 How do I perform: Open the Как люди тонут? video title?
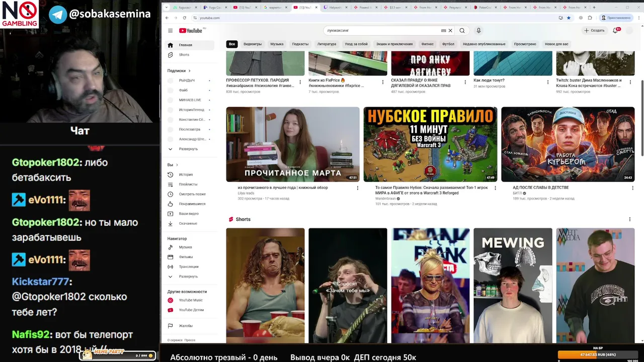(x=489, y=80)
